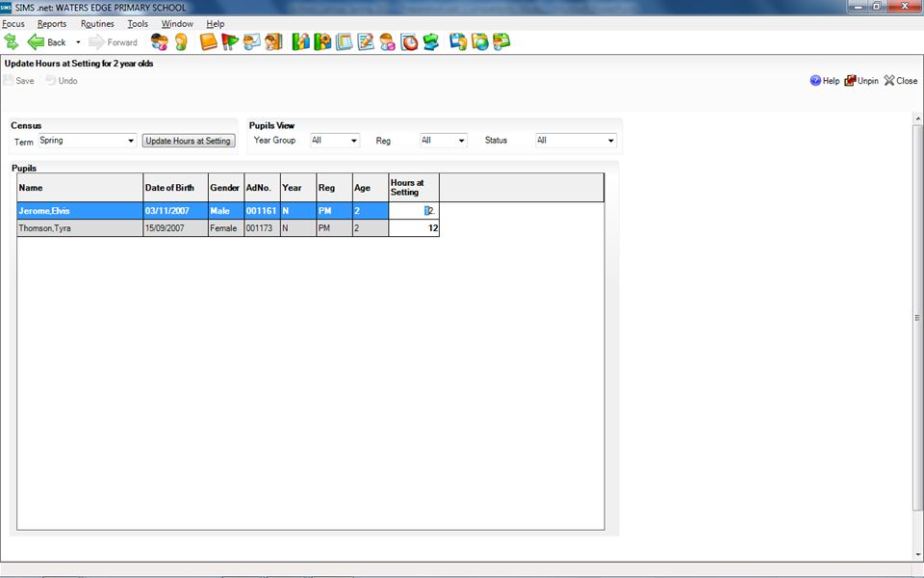Open the Tools menu
The height and width of the screenshot is (578, 924).
click(x=138, y=23)
